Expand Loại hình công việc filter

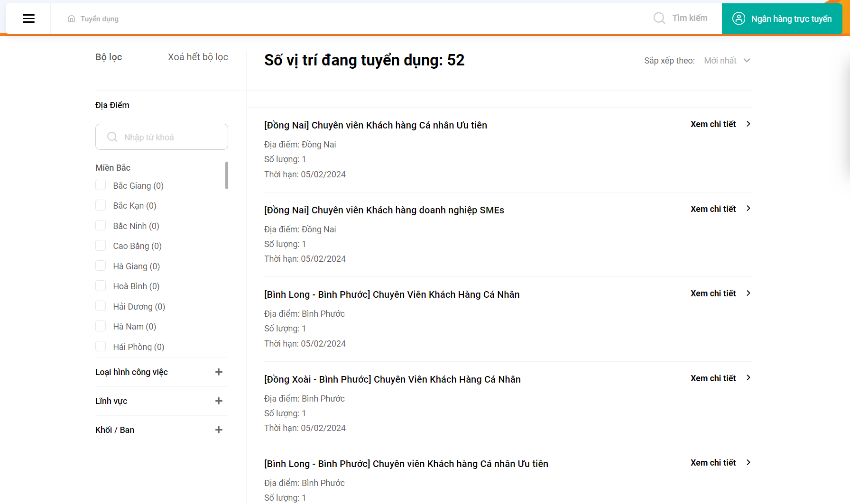point(219,372)
